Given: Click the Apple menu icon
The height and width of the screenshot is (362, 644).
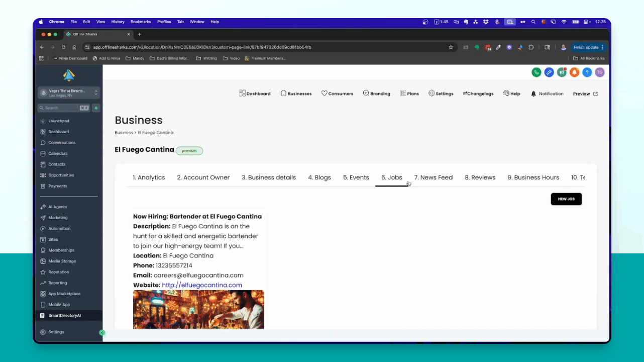Looking at the screenshot, I should coord(41,22).
